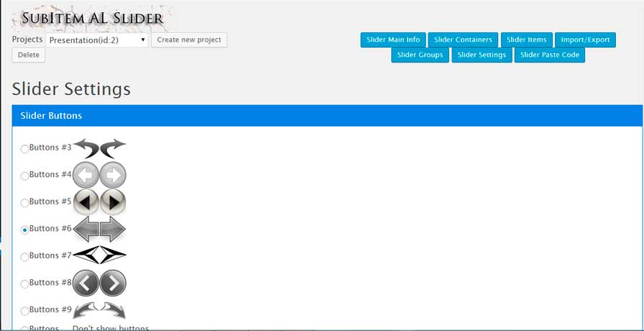Screen dimensions: 644x331
Task: Click the Buttons #3 curved arrows image
Action: [x=99, y=148]
